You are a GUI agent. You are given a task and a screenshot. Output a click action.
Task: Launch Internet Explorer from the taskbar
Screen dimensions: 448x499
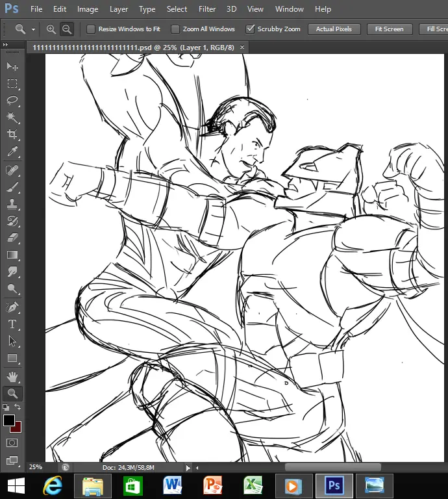tap(53, 485)
